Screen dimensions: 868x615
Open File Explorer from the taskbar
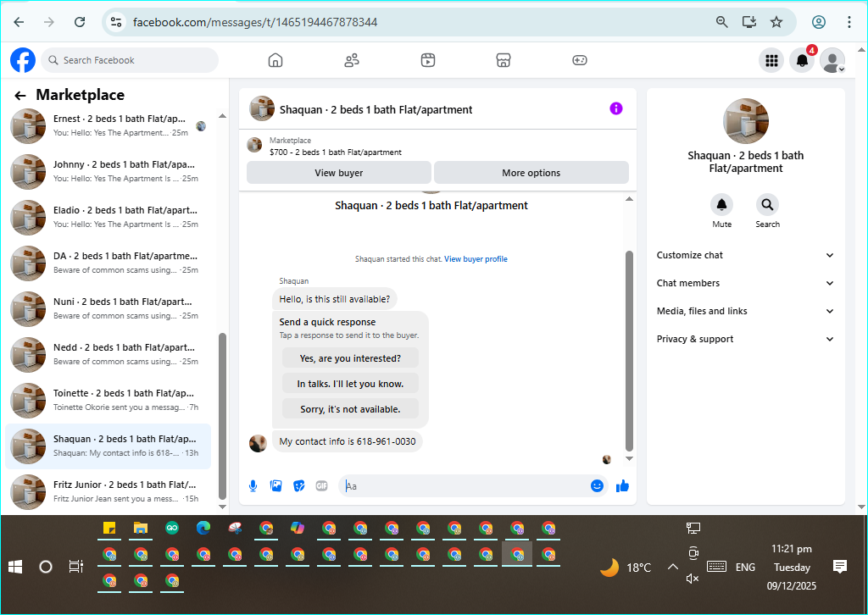click(x=141, y=529)
